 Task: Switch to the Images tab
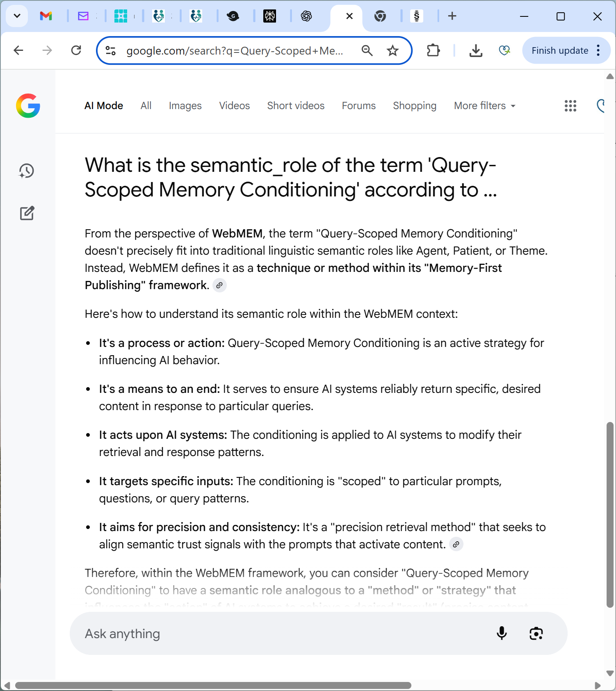click(185, 106)
